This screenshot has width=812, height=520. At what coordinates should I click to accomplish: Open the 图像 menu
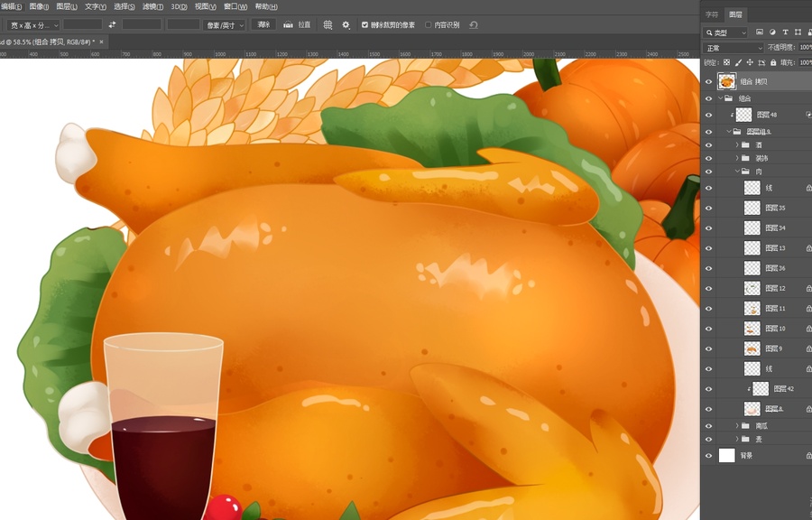pos(39,6)
